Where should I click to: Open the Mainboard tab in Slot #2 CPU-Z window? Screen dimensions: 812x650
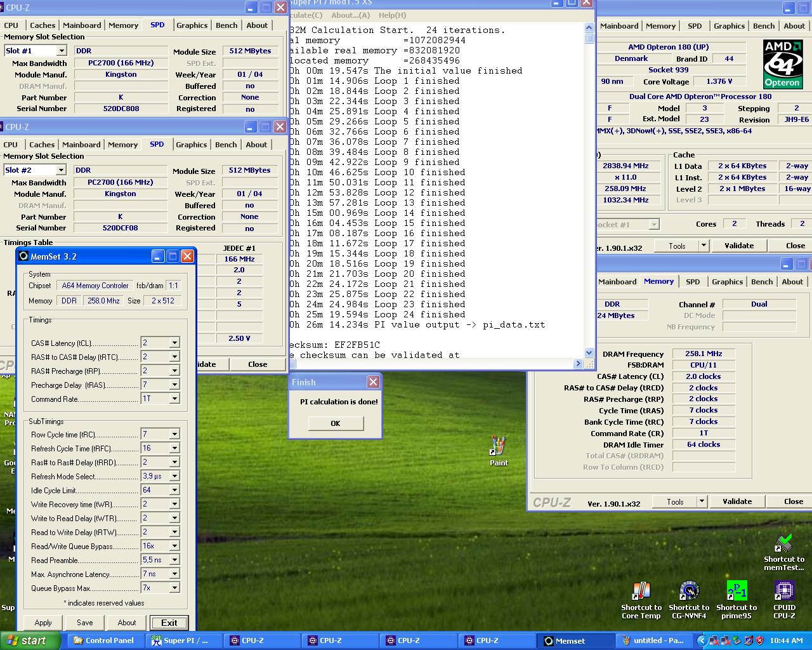pos(81,145)
